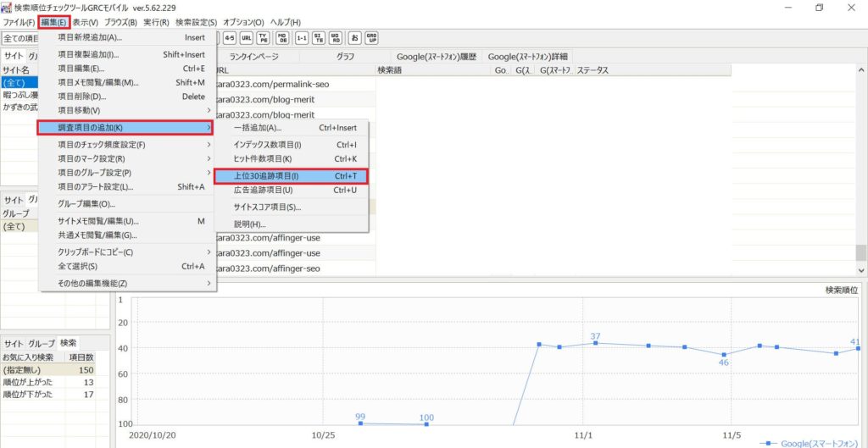Image resolution: width=868 pixels, height=448 pixels.
Task: Sort by 検索語 column header
Action: click(434, 70)
